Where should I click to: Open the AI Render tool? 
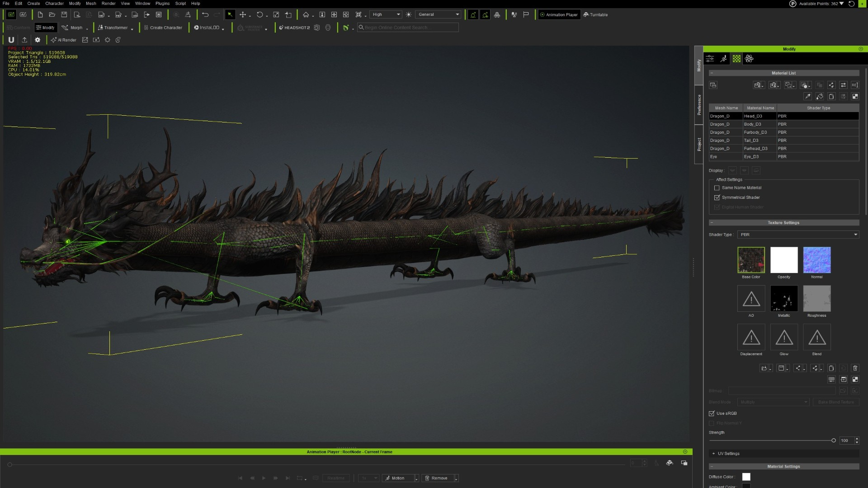point(63,40)
